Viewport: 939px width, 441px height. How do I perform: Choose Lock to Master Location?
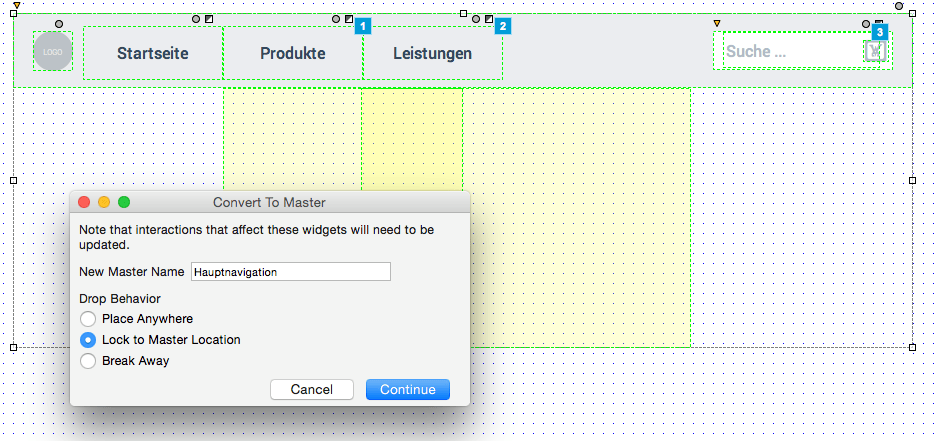pos(88,340)
